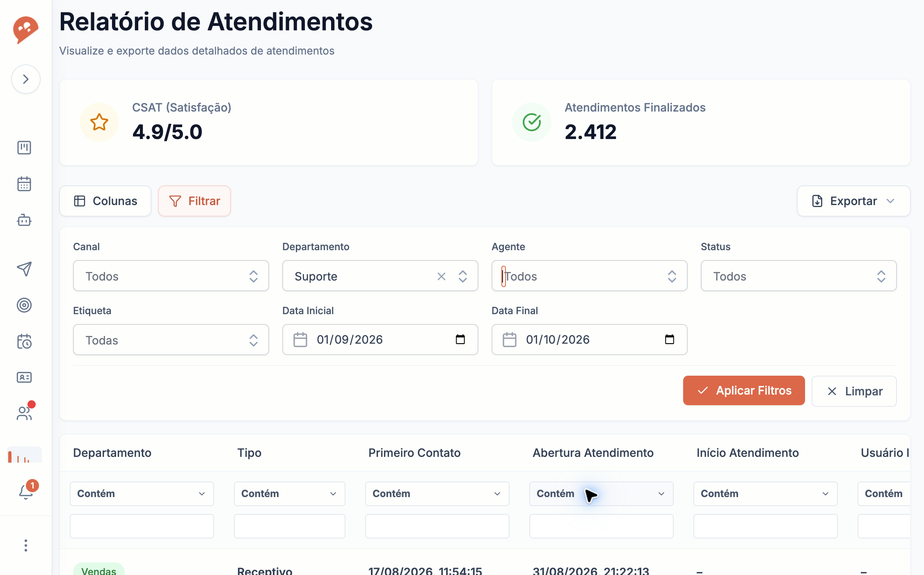Image resolution: width=924 pixels, height=575 pixels.
Task: Open the Departamento dropdown showing Suporte
Action: [380, 276]
